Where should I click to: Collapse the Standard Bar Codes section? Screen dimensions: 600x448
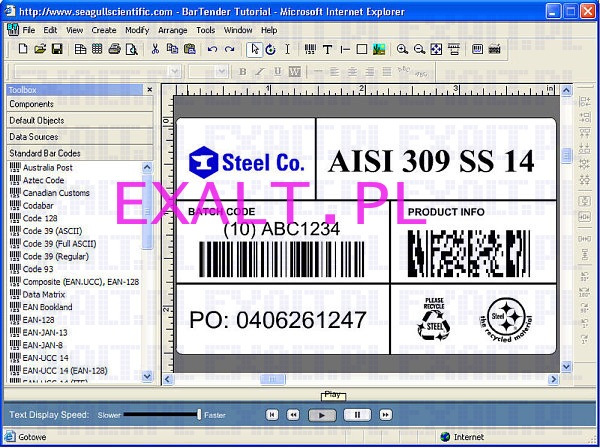[x=80, y=153]
